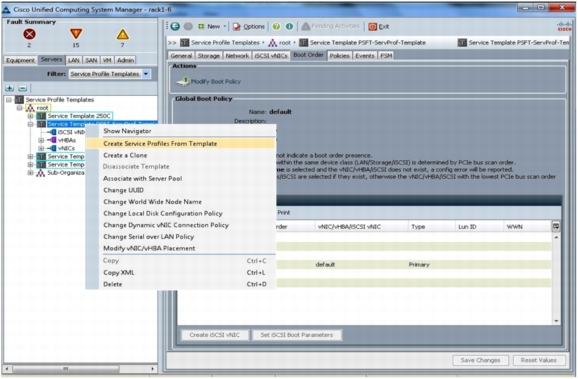Collapse the root tree node
The height and width of the screenshot is (379, 578).
coord(20,108)
